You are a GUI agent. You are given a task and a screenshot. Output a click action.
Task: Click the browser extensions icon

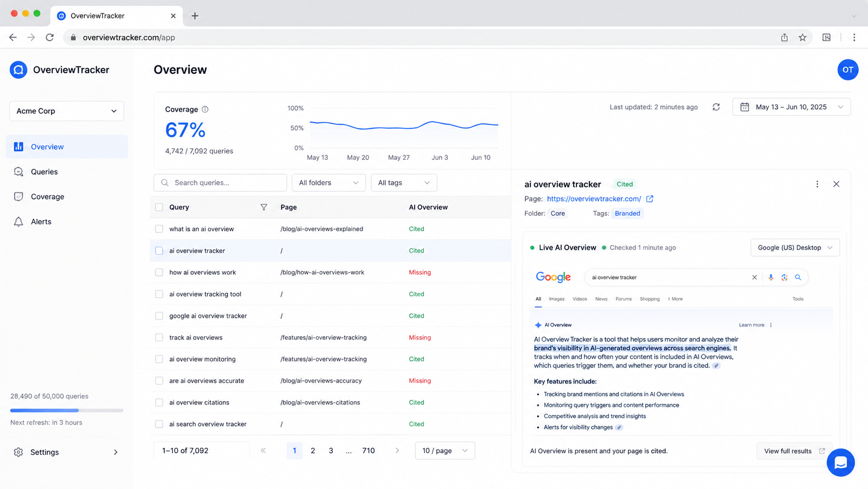pyautogui.click(x=826, y=37)
